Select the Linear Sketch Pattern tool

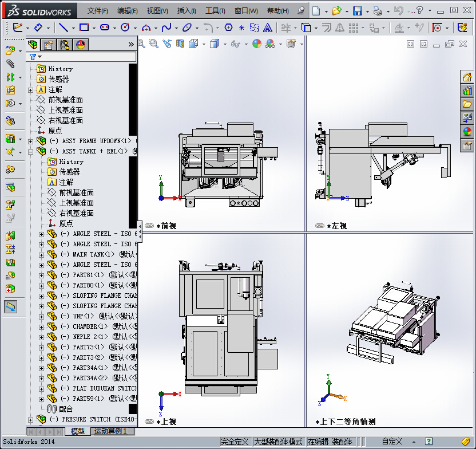coord(354,28)
